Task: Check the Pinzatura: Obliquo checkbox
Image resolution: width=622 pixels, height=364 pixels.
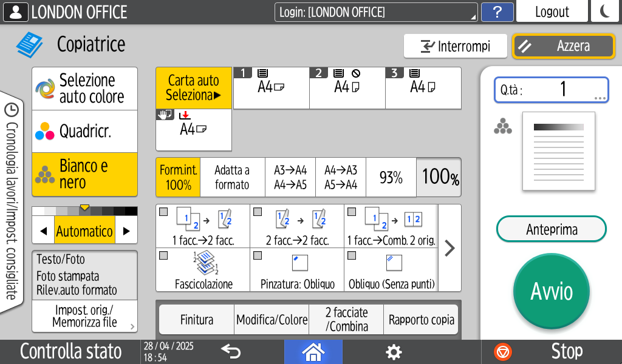Action: tap(258, 255)
